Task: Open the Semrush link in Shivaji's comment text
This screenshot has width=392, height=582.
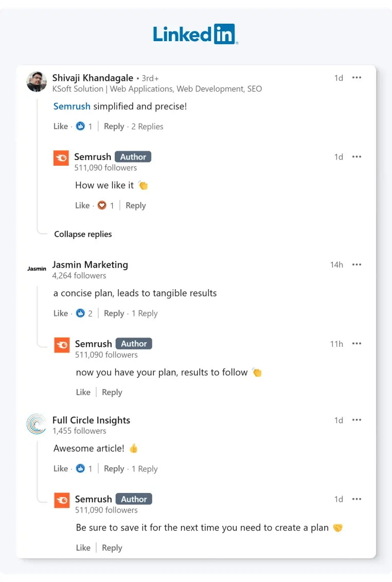Action: point(72,106)
